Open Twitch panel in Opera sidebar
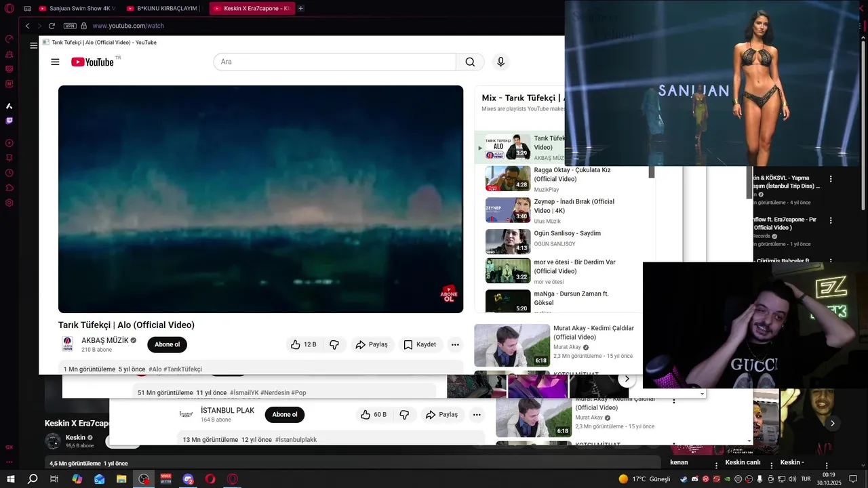The width and height of the screenshot is (868, 488). tap(9, 121)
